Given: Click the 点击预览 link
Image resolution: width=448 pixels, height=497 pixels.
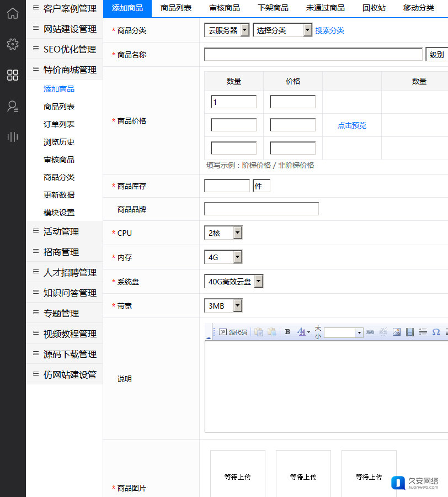Looking at the screenshot, I should coord(351,125).
